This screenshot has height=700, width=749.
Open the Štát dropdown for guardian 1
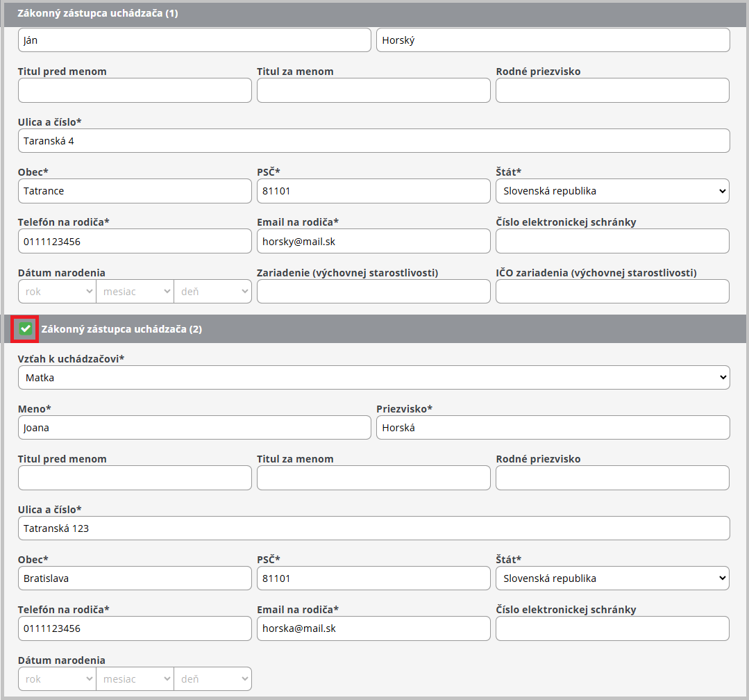pos(612,191)
